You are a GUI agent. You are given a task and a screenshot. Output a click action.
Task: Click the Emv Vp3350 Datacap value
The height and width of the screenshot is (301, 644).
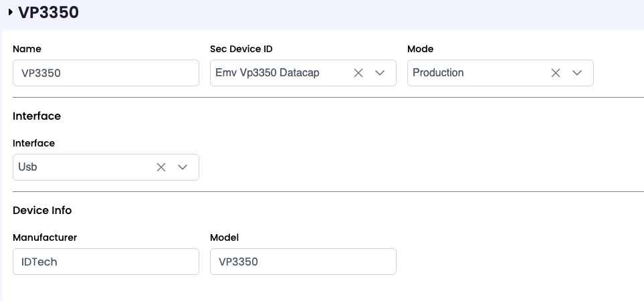pos(267,73)
